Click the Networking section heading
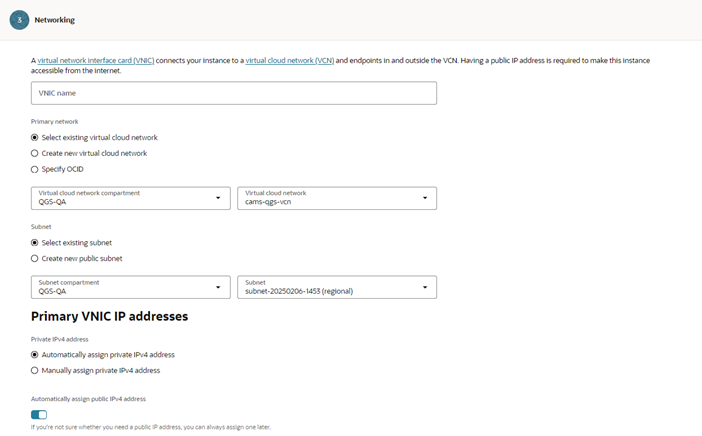The height and width of the screenshot is (436, 702). (x=54, y=20)
